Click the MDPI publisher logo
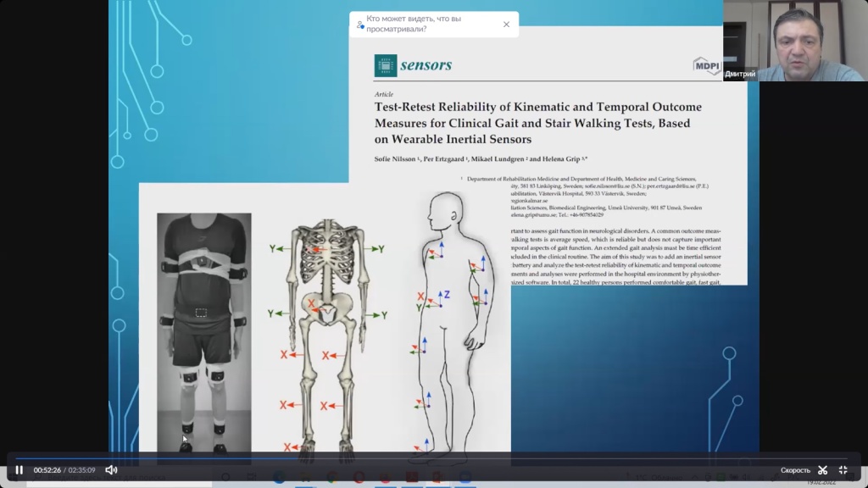The width and height of the screenshot is (868, 488). point(707,66)
